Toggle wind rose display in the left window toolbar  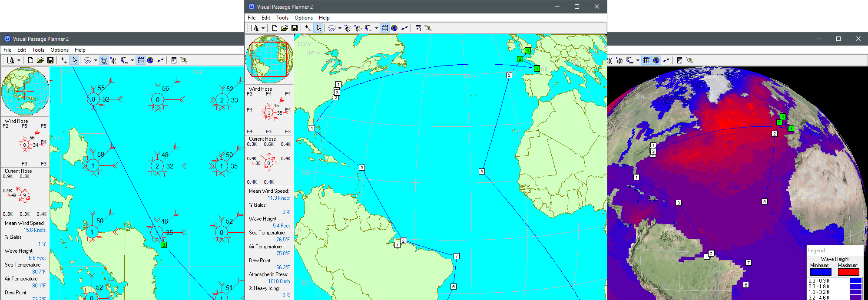pos(104,60)
